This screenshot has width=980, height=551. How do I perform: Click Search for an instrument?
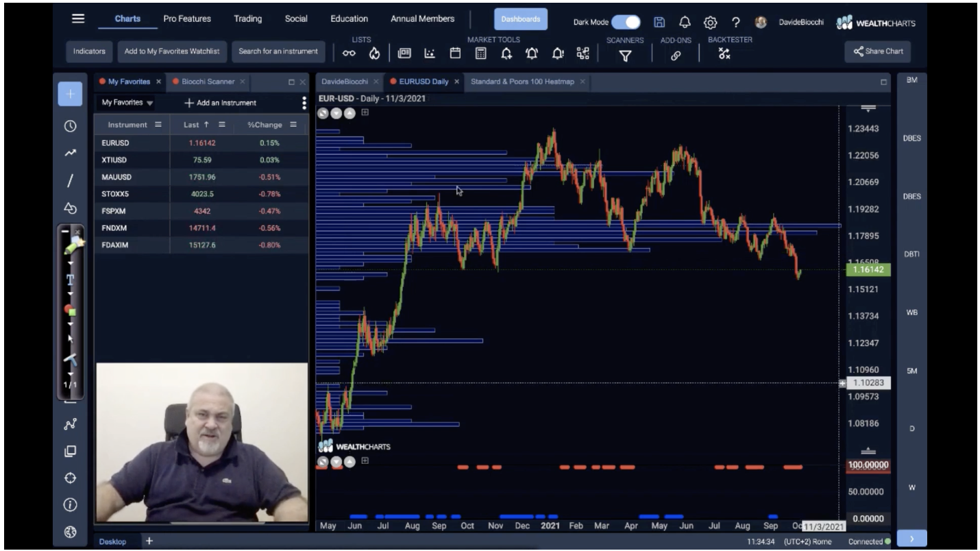[278, 51]
